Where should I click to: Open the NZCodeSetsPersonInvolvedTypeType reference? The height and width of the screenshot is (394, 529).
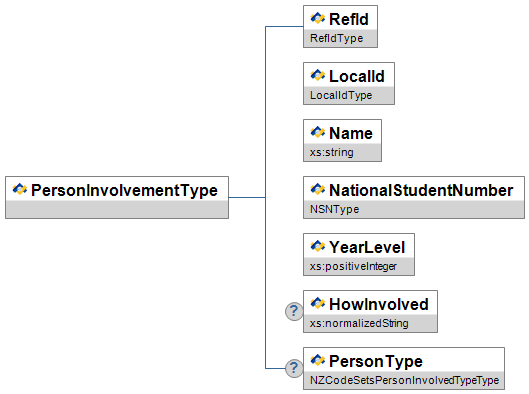click(x=405, y=381)
